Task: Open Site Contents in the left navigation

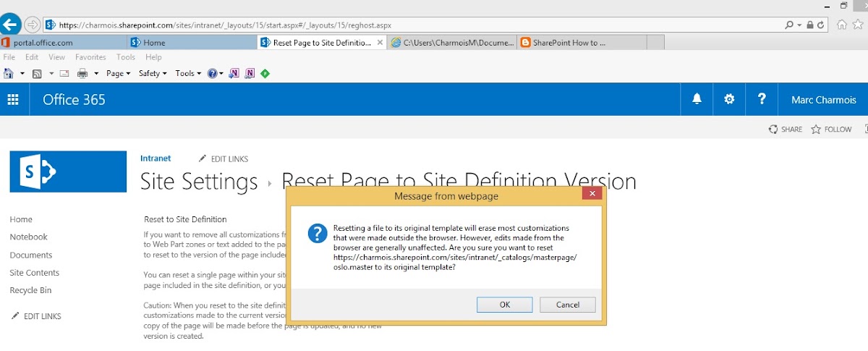Action: [x=35, y=273]
